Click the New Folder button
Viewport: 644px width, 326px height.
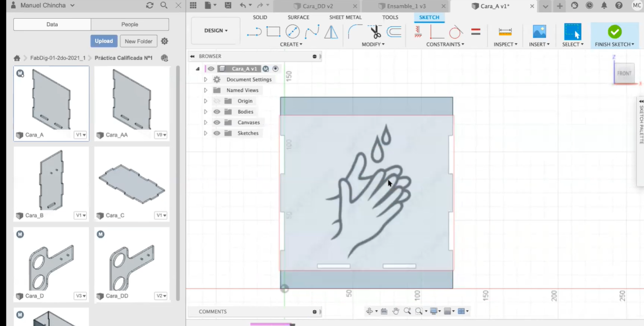[x=138, y=41]
